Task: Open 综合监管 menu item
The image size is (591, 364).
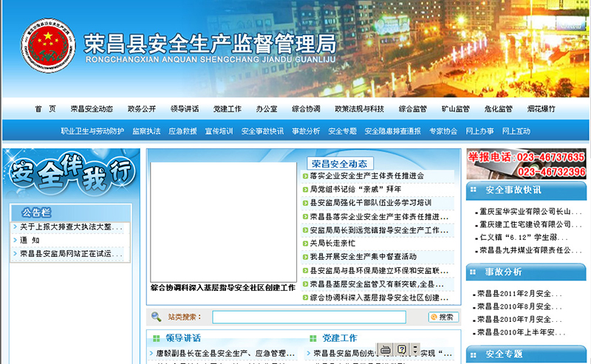Action: [x=413, y=109]
